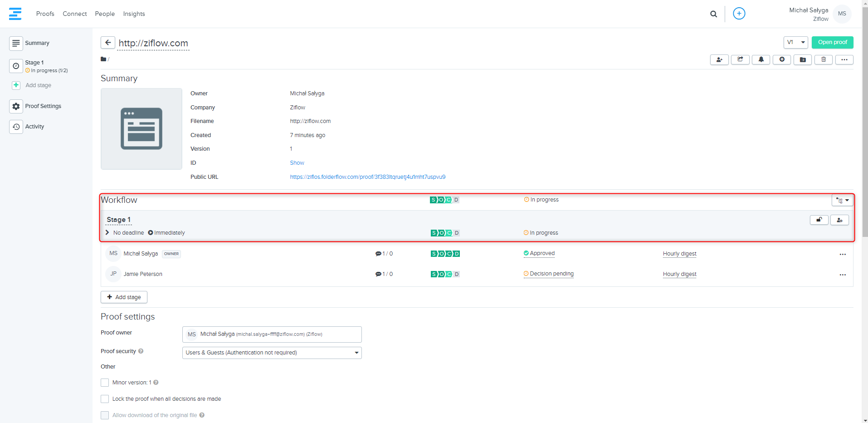Click the add reviewer person-plus icon
The width and height of the screenshot is (868, 423).
pos(719,59)
